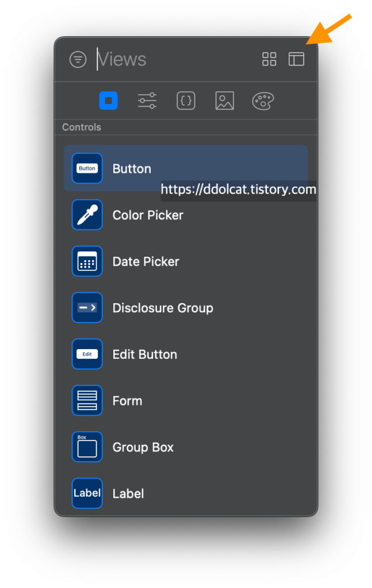
Task: Toggle the details panel layout icon
Action: click(x=296, y=59)
